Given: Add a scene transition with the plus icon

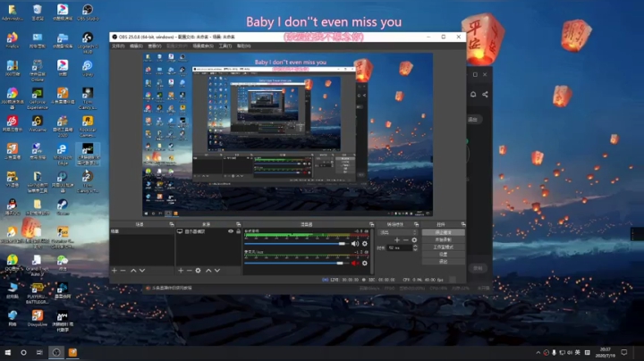Looking at the screenshot, I should coord(397,240).
